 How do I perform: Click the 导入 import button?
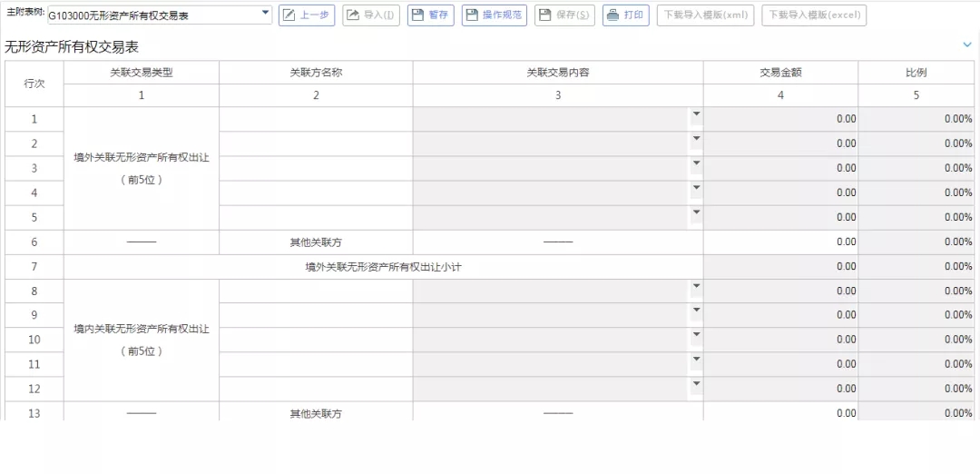point(370,15)
